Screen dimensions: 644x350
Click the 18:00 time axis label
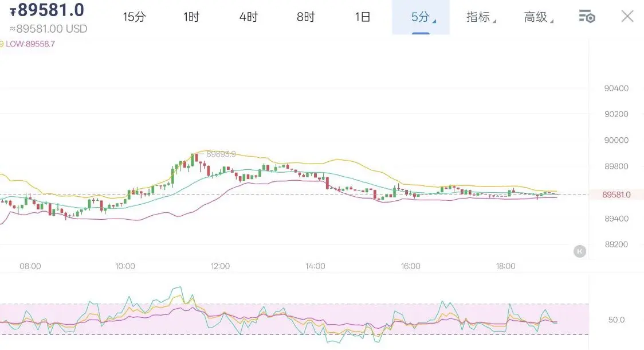click(505, 266)
